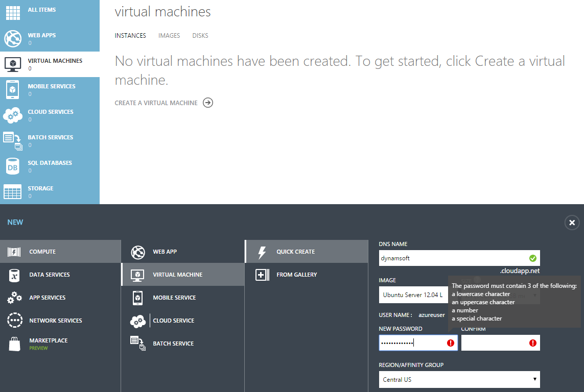Open SQL Databases DB icon

pos(12,166)
